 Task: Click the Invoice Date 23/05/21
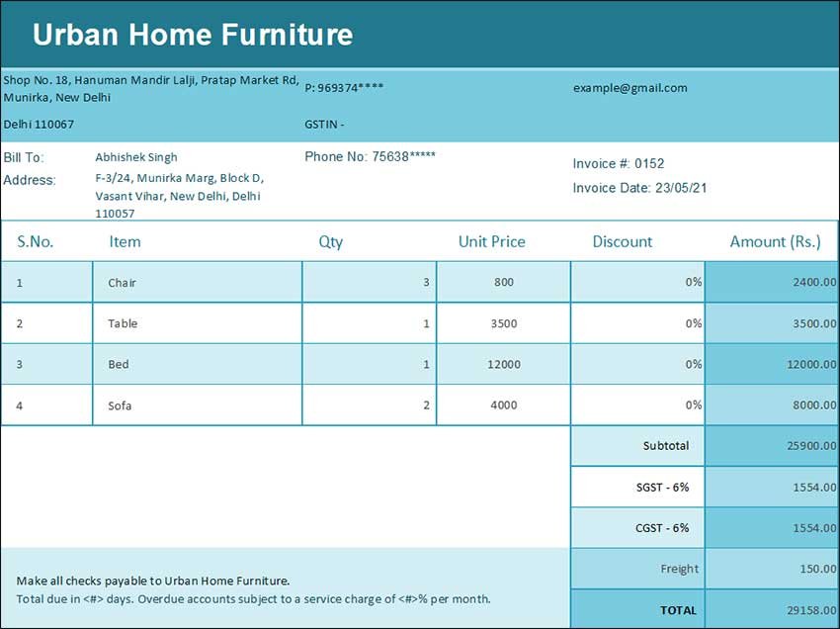pyautogui.click(x=639, y=188)
